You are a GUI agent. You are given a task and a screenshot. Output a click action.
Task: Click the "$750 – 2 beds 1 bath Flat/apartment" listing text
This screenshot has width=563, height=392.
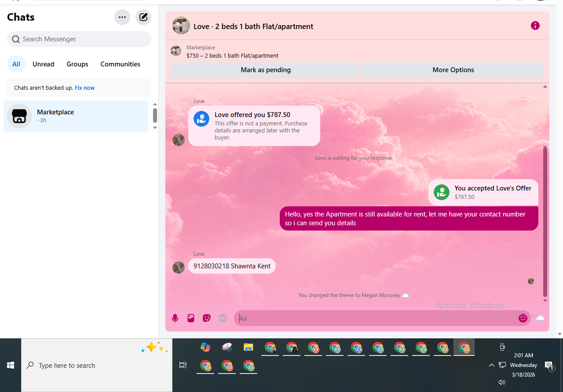pyautogui.click(x=232, y=56)
